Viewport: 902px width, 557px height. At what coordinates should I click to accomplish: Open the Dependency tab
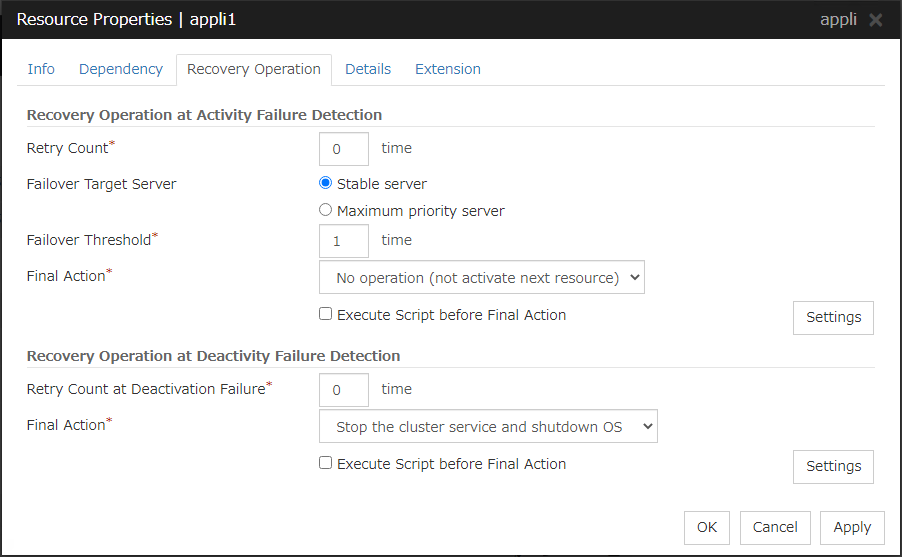coord(121,69)
